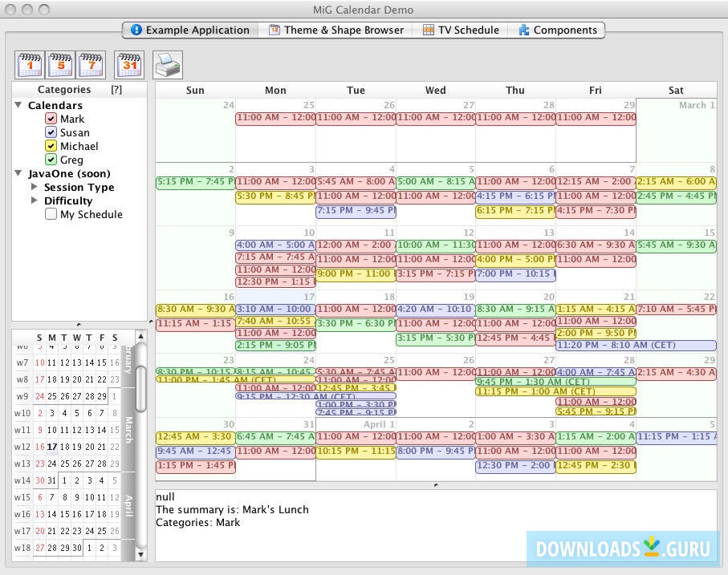
Task: Open the Components tab
Action: tap(556, 30)
